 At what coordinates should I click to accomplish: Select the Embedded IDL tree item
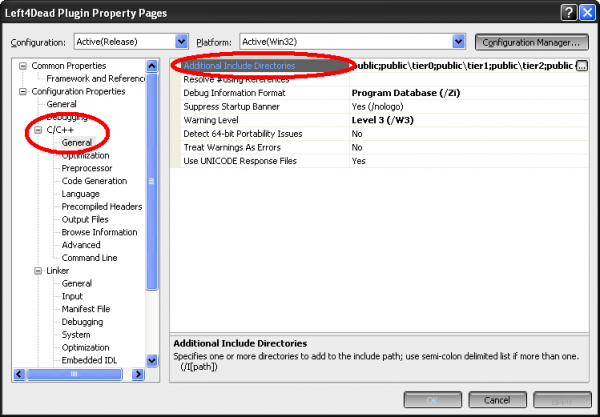[89, 360]
